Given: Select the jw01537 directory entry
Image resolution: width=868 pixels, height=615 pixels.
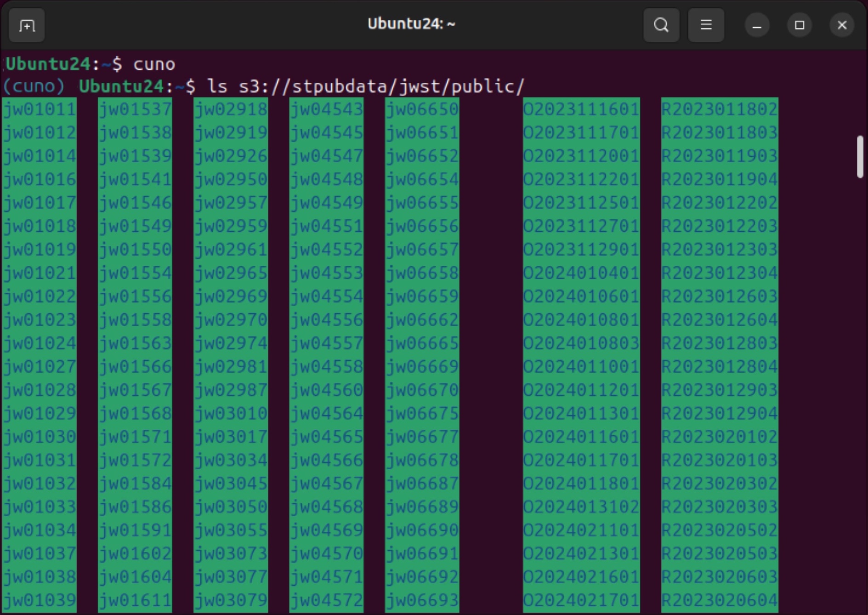Looking at the screenshot, I should (135, 109).
